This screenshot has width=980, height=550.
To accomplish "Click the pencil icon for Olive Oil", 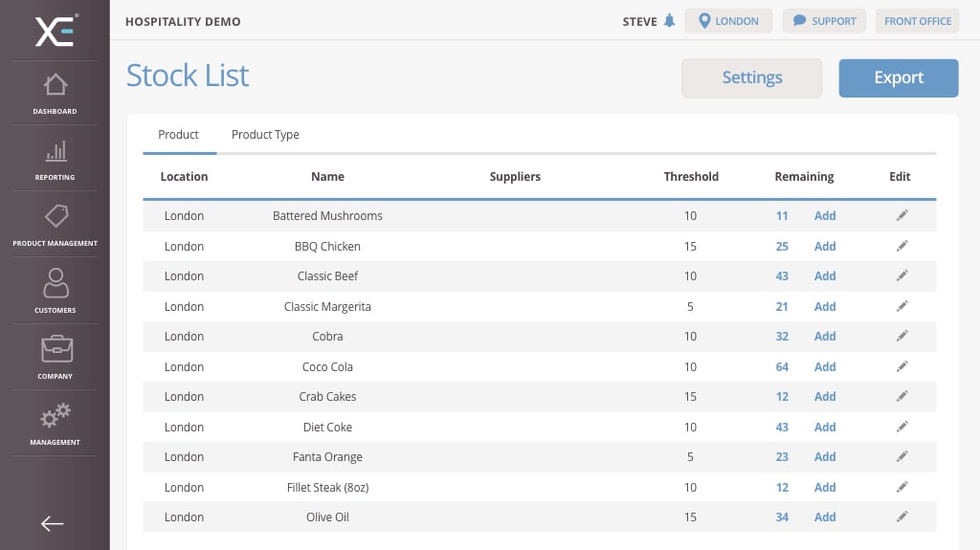I will click(x=902, y=517).
